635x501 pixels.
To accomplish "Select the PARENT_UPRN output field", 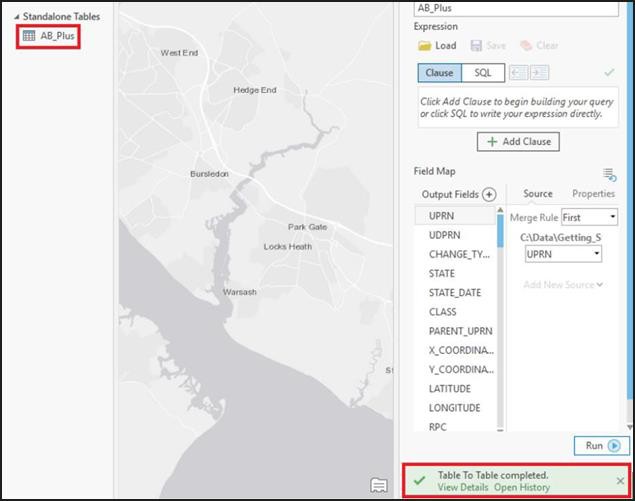I will (x=455, y=331).
